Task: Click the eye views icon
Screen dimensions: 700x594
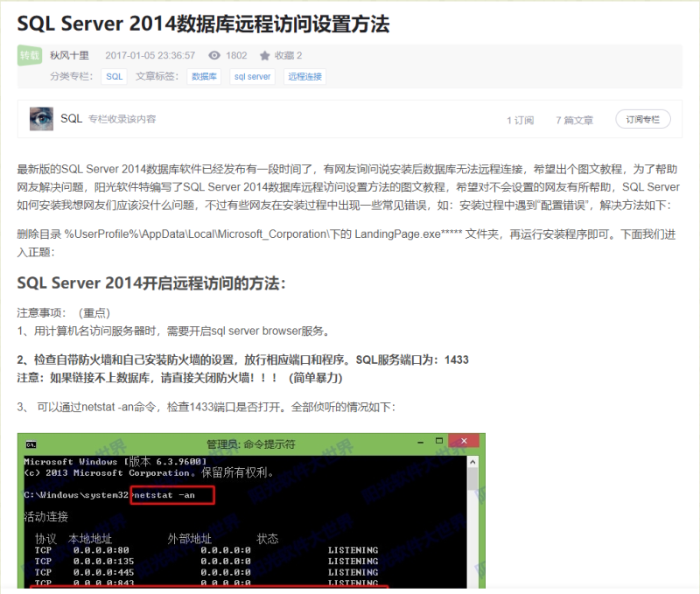Action: click(214, 55)
